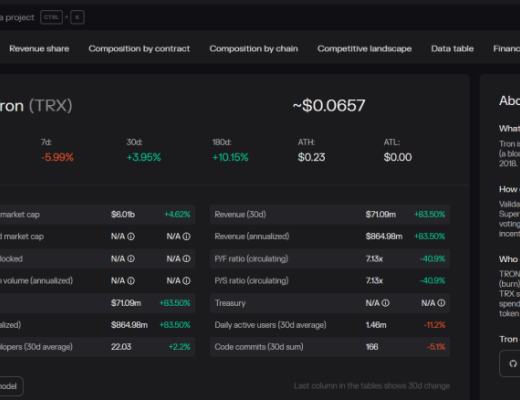Click the developers change +2.2%

click(179, 347)
